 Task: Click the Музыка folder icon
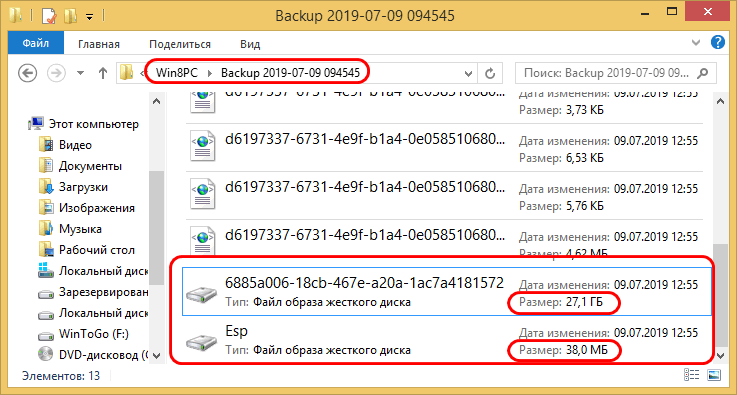click(47, 229)
